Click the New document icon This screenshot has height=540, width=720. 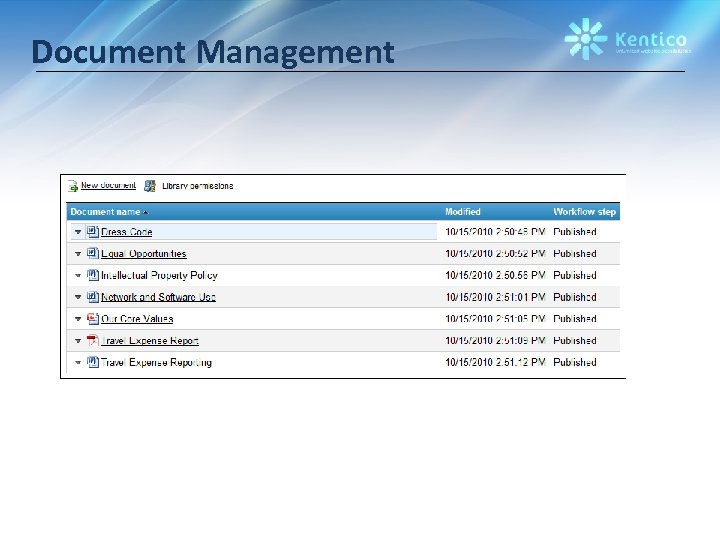[73, 186]
